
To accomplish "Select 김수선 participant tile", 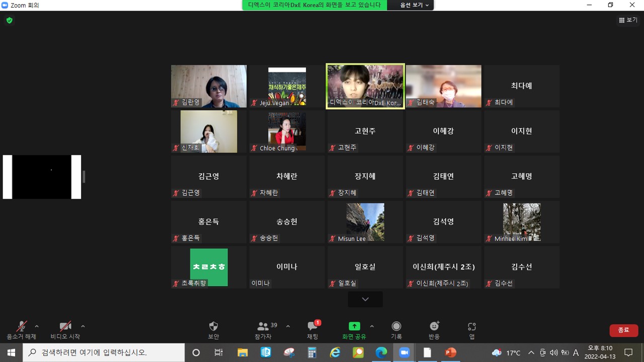I will [x=522, y=267].
